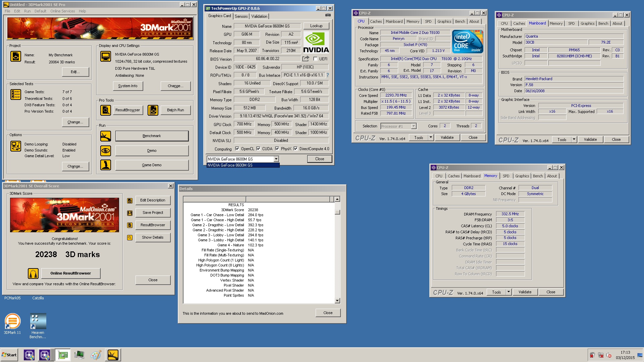This screenshot has width=644, height=362.
Task: Click the taskbar clock showing 17:13
Action: coord(625,353)
